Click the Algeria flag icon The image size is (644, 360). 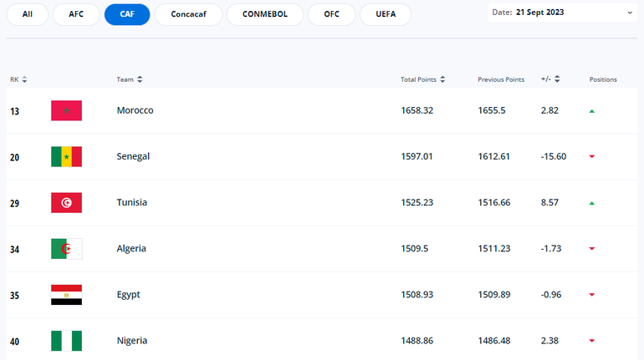click(66, 249)
